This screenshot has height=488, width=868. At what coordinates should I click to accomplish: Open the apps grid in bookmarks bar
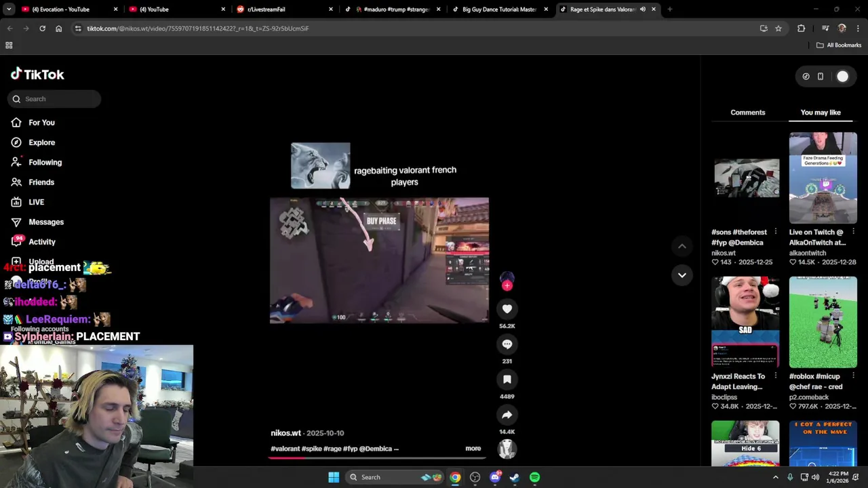pyautogui.click(x=9, y=45)
